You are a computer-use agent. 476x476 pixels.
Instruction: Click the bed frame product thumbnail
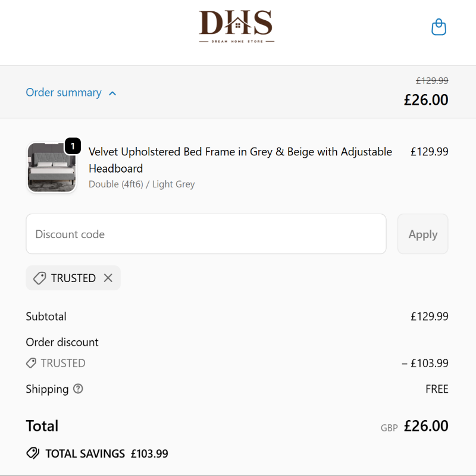[x=51, y=167]
